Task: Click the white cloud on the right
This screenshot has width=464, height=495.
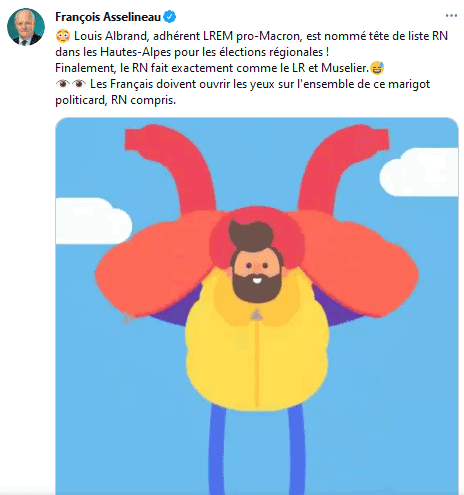Action: (x=419, y=172)
